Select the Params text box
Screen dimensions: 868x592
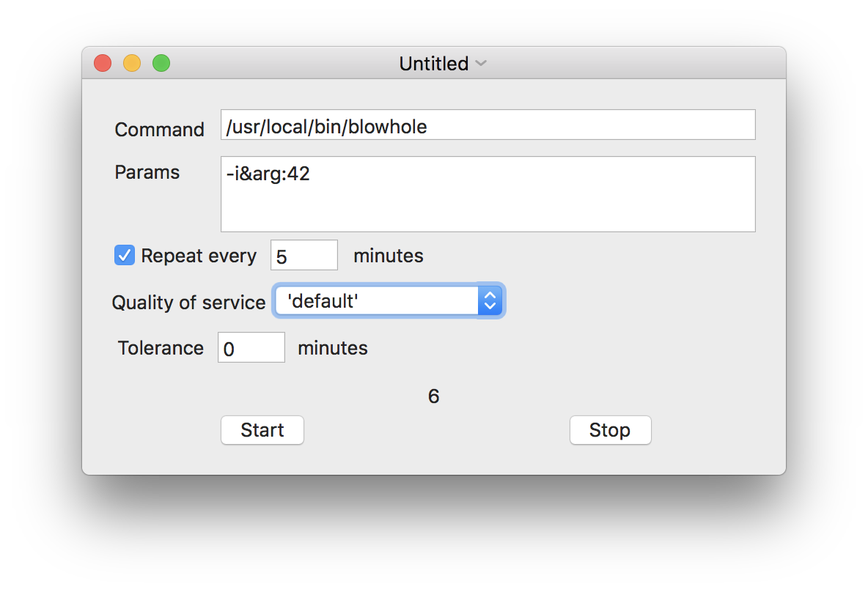click(x=488, y=194)
